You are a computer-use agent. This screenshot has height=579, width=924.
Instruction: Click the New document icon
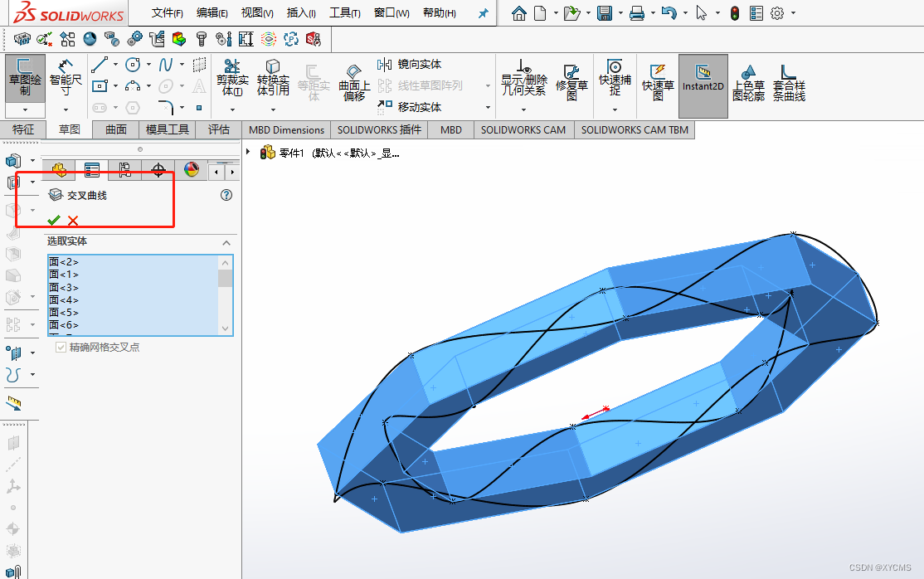[540, 13]
